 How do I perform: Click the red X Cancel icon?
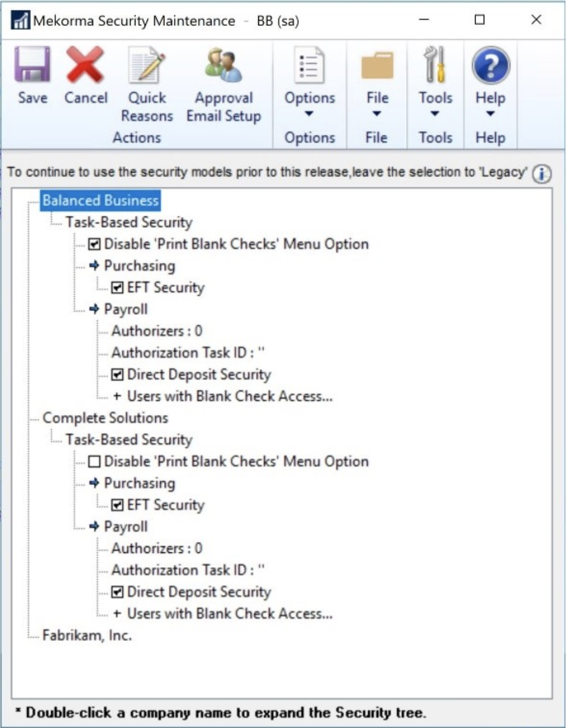pyautogui.click(x=85, y=64)
